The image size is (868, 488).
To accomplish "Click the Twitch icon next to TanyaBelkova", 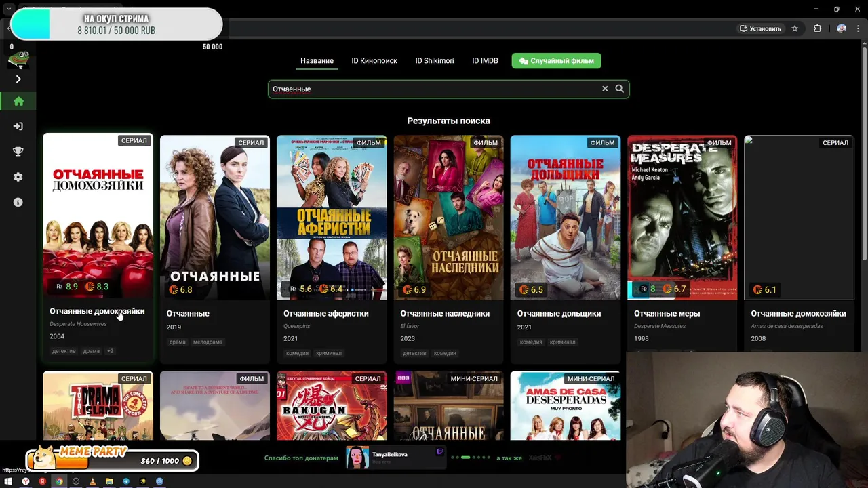I will coord(439,451).
